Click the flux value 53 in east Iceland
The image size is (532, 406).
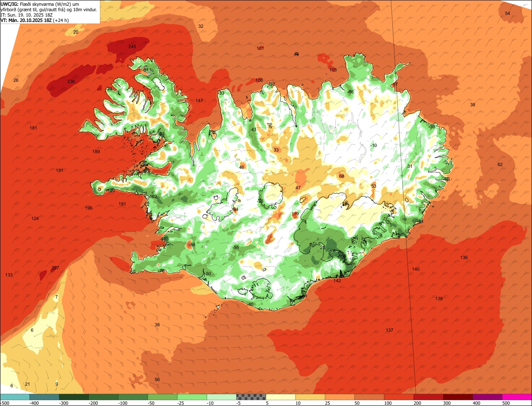374,186
